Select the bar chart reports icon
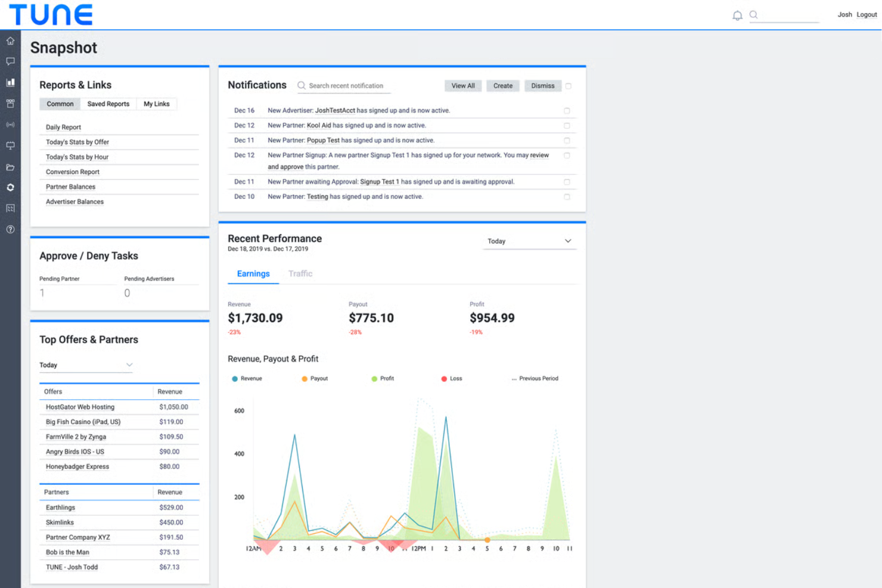 point(10,82)
